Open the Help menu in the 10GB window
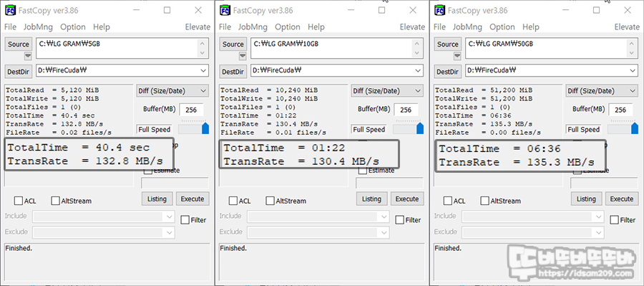Image resolution: width=644 pixels, height=286 pixels. pos(316,27)
